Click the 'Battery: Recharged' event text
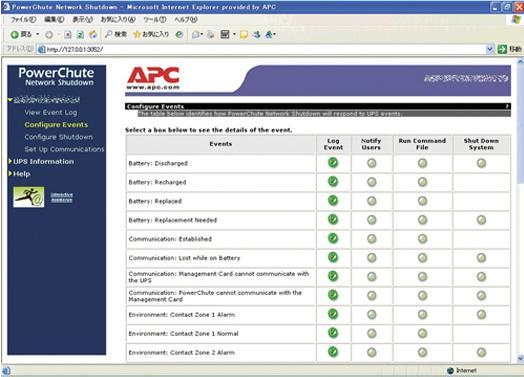Viewport: 524px width, 377px height. click(x=157, y=182)
